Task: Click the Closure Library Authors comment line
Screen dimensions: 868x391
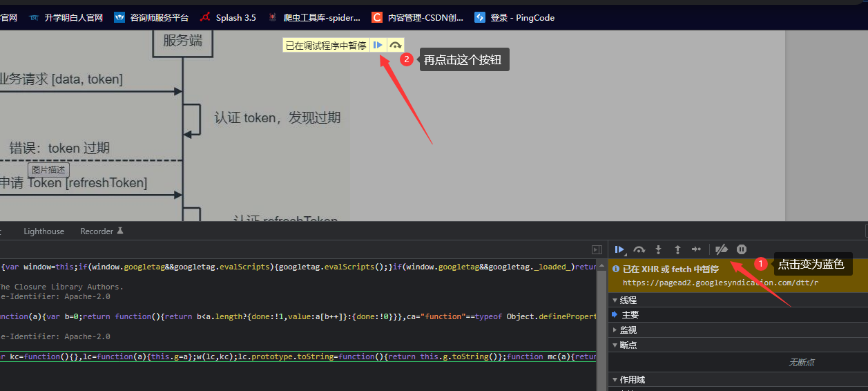Action: coord(62,287)
